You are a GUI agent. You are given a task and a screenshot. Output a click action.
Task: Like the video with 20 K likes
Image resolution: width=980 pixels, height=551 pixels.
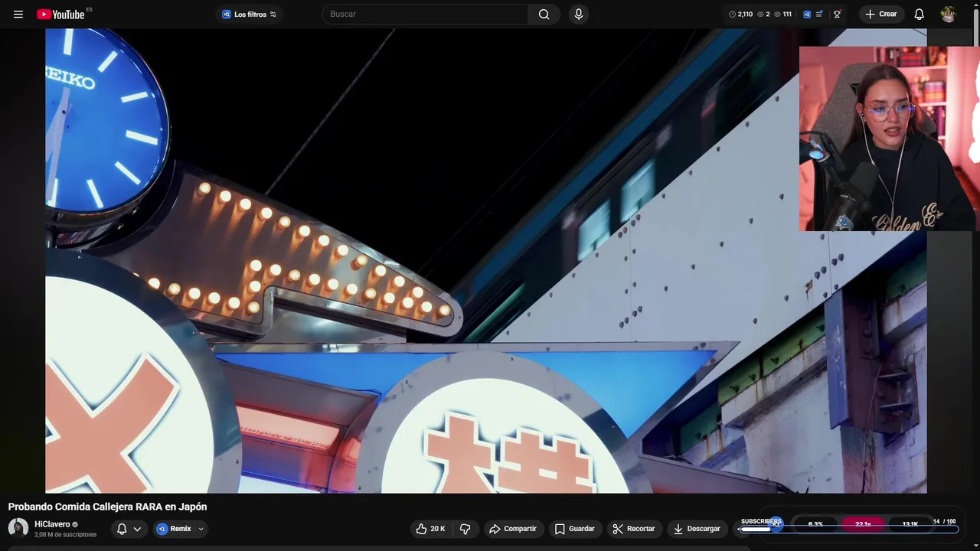(x=430, y=529)
